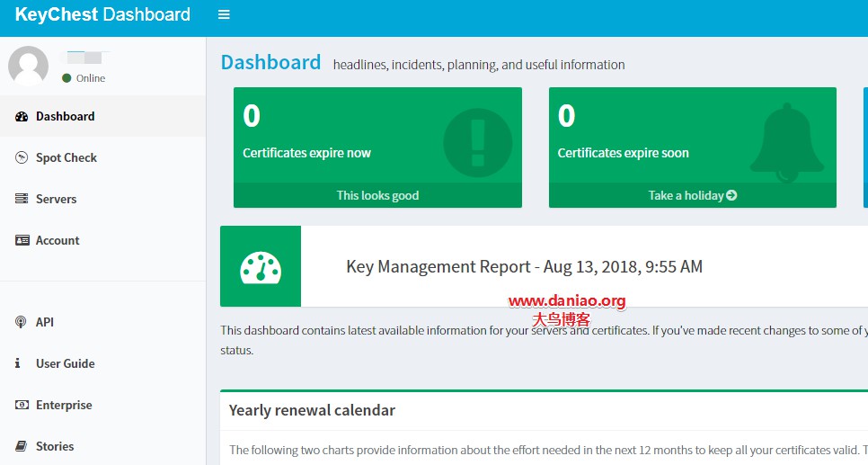The image size is (868, 465).
Task: Click the Stories book icon
Action: click(21, 445)
